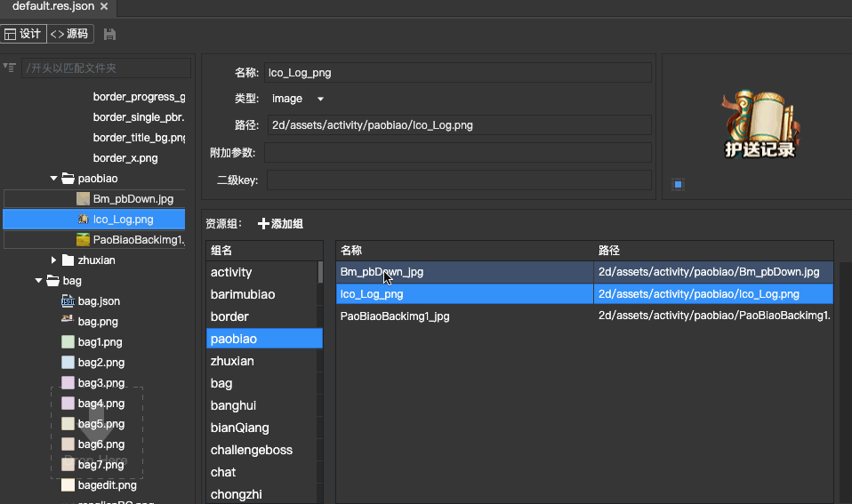Image resolution: width=852 pixels, height=504 pixels.
Task: Click the 路径 path input field
Action: click(x=459, y=125)
